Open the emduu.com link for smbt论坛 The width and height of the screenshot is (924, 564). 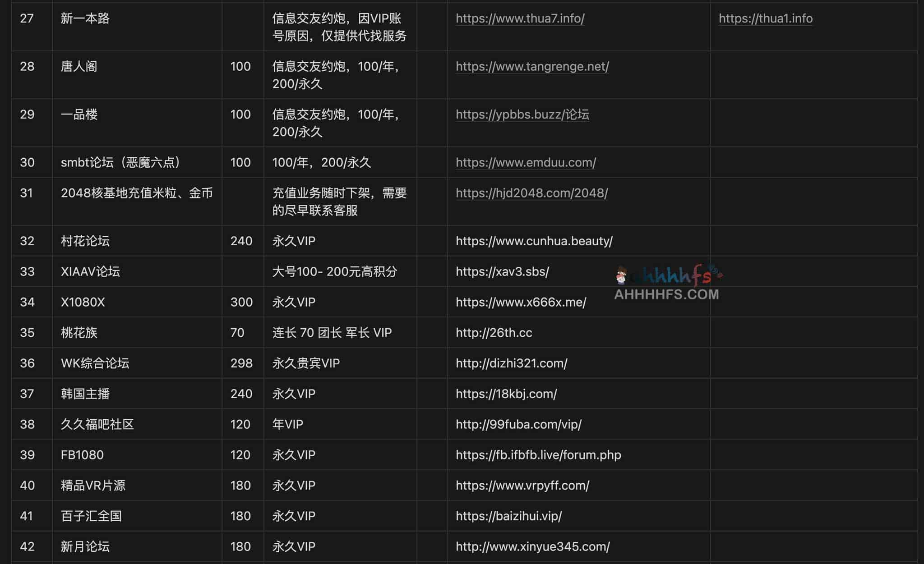[526, 163]
